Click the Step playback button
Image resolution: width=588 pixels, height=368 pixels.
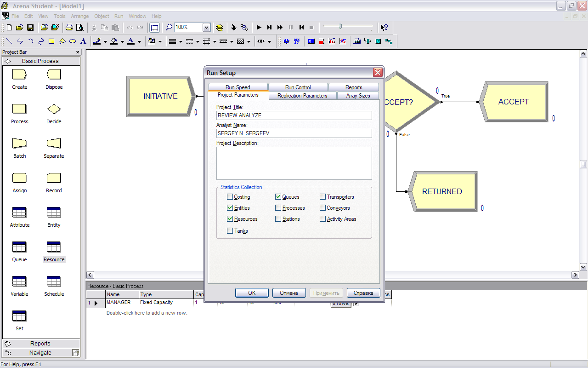click(x=269, y=28)
